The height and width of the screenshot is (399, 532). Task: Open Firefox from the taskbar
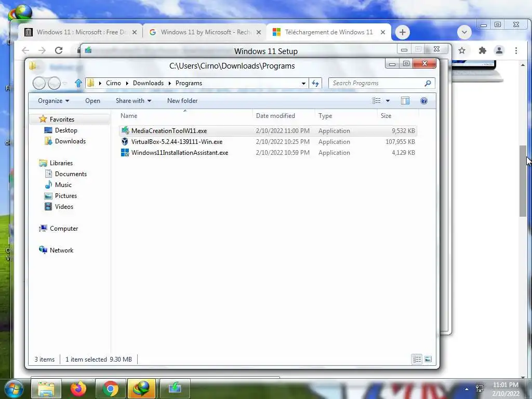coord(78,389)
